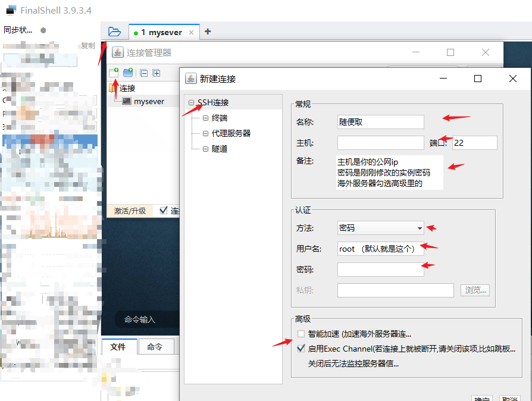Screen dimensions: 532x401
Task: Click the 端口 port field showing 22
Action: coord(475,143)
